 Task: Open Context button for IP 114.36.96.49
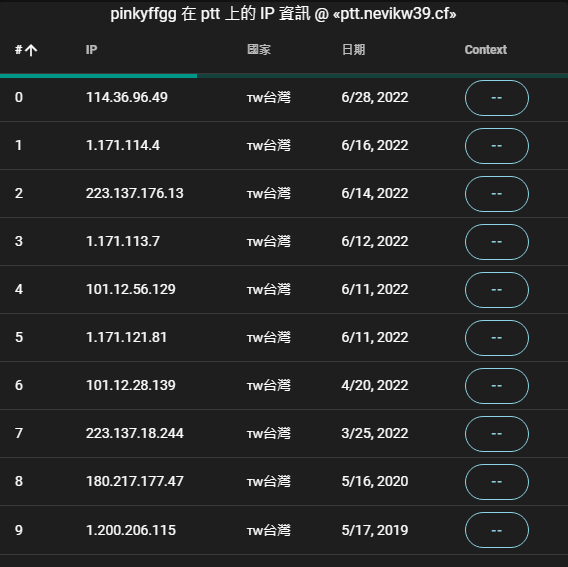[497, 98]
